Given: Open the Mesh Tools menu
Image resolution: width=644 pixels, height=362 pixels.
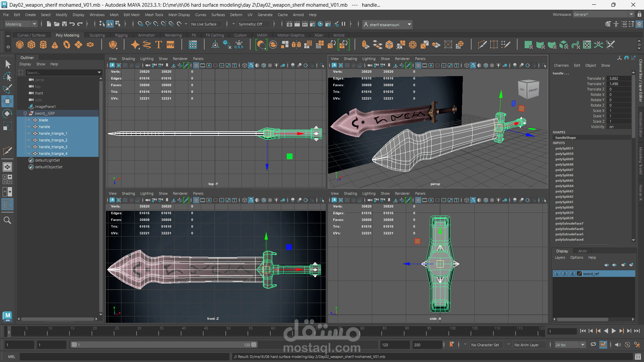Looking at the screenshot, I should click(x=154, y=15).
